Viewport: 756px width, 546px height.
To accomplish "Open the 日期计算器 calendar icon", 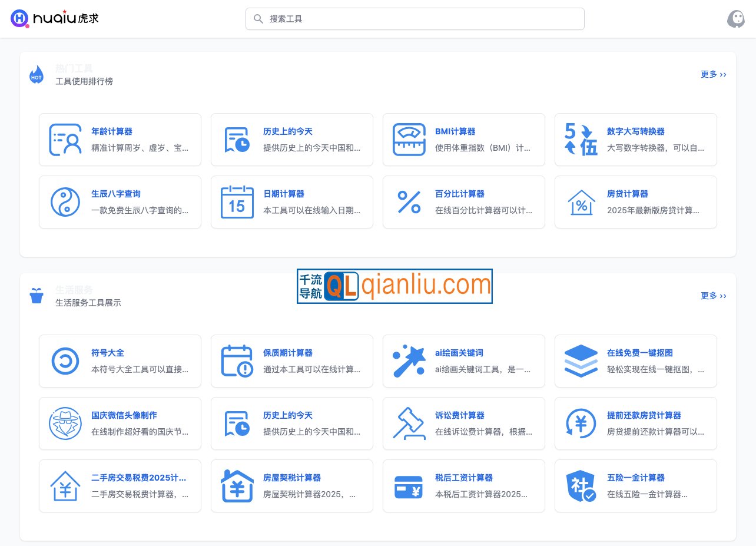I will point(237,202).
